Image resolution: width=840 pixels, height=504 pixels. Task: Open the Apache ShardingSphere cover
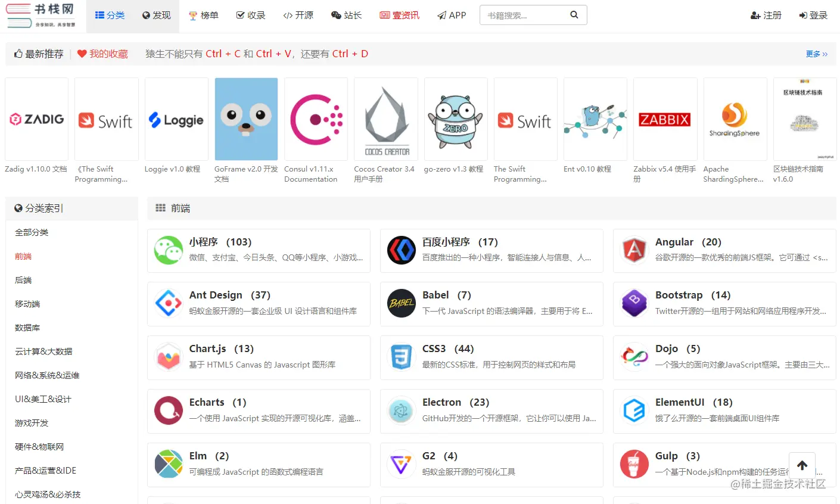click(735, 119)
